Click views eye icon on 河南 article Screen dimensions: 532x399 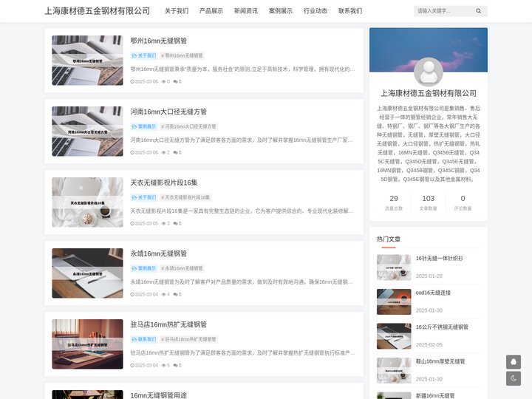pyautogui.click(x=163, y=153)
